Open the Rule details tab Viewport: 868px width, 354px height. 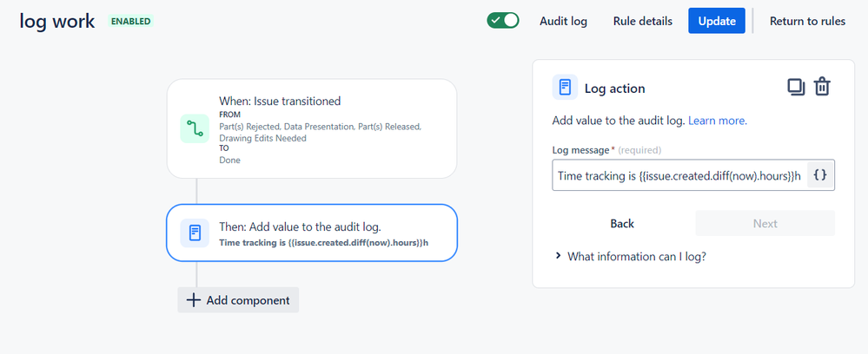pos(643,21)
